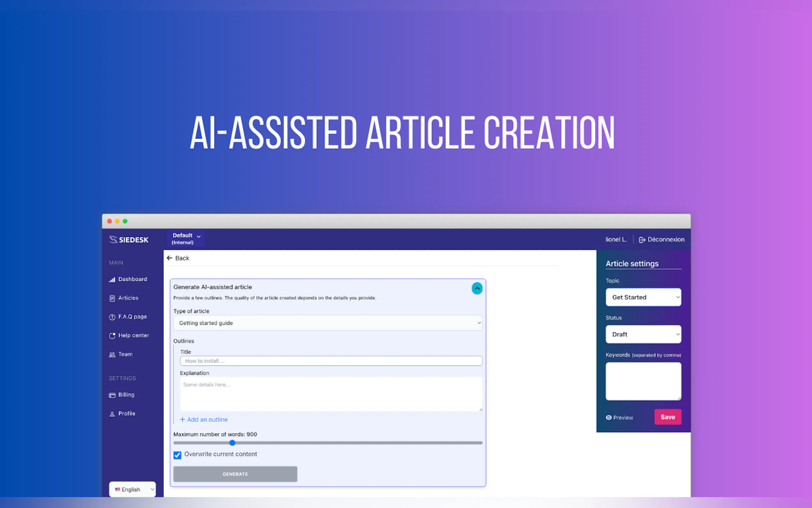Click the Dashboard chart icon in sidebar

click(112, 280)
